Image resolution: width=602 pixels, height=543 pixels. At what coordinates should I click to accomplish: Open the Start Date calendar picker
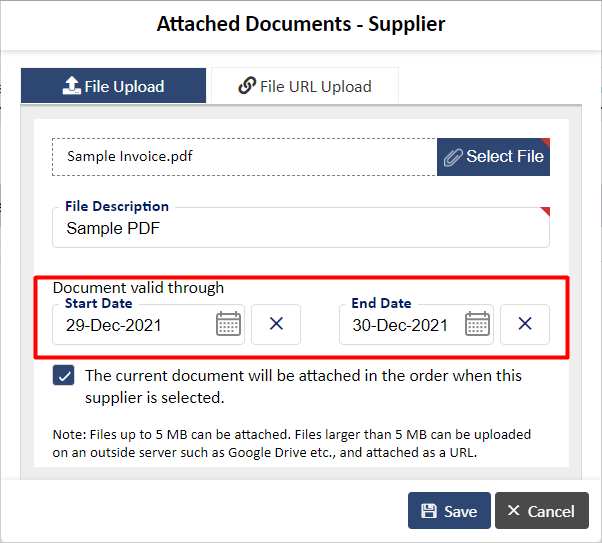tap(228, 324)
